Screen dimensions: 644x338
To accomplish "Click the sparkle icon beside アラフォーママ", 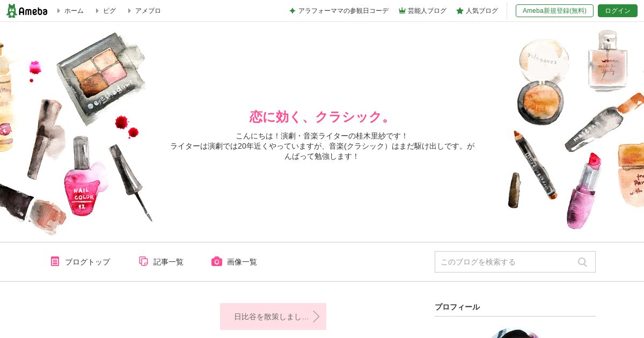I will tap(292, 11).
